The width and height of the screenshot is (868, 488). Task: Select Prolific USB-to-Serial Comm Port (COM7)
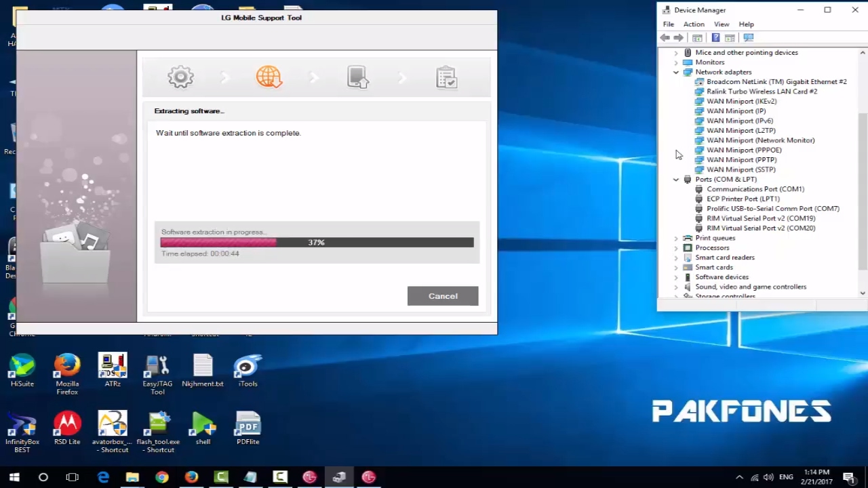(773, 209)
